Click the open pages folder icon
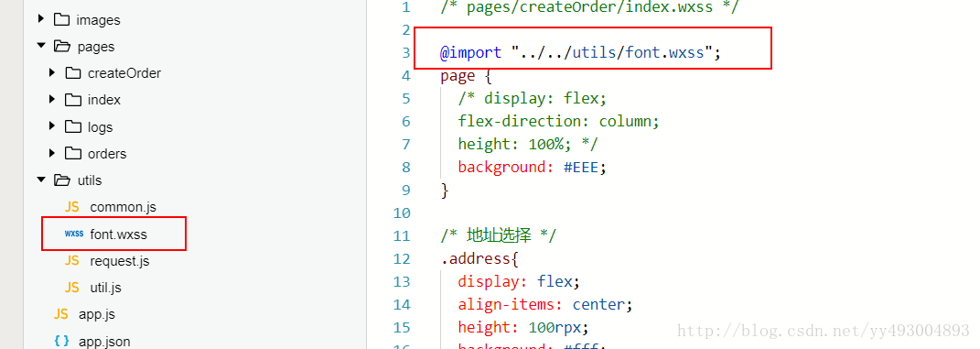This screenshot has width=980, height=349. point(62,47)
